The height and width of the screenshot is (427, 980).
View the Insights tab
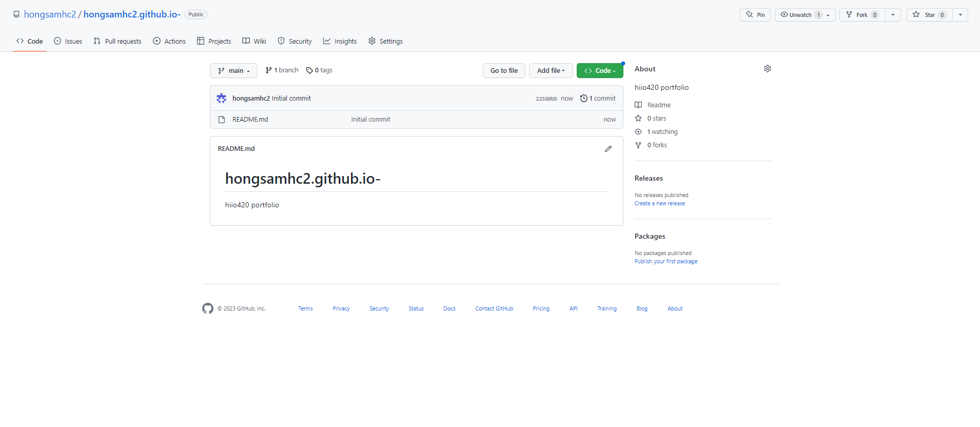(340, 41)
